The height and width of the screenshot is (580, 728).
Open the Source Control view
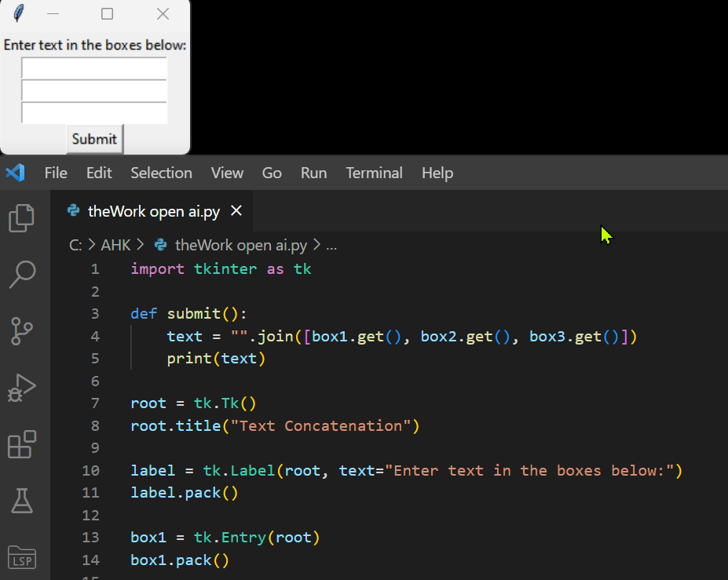click(x=22, y=331)
